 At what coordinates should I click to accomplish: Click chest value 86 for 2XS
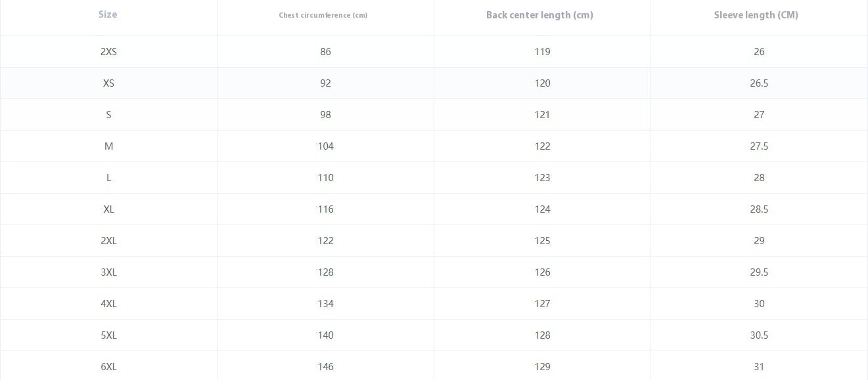coord(325,52)
